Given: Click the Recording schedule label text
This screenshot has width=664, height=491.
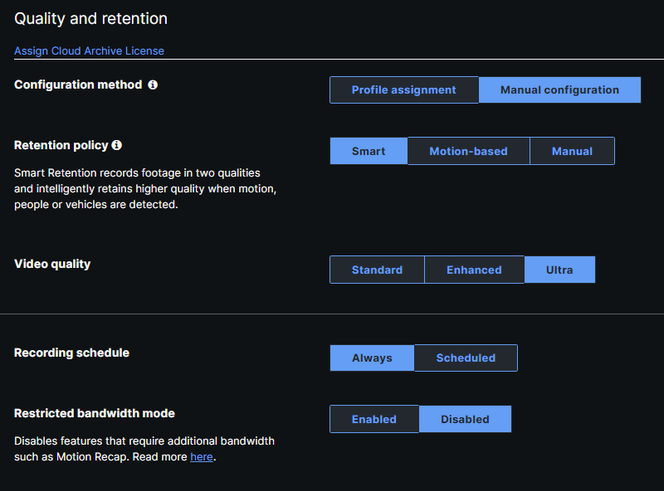Looking at the screenshot, I should (71, 353).
